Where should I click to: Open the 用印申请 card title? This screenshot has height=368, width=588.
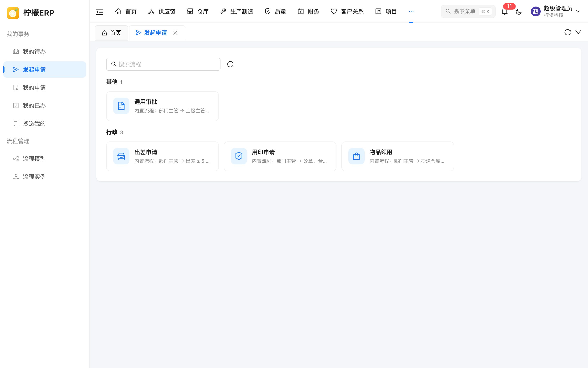point(263,152)
